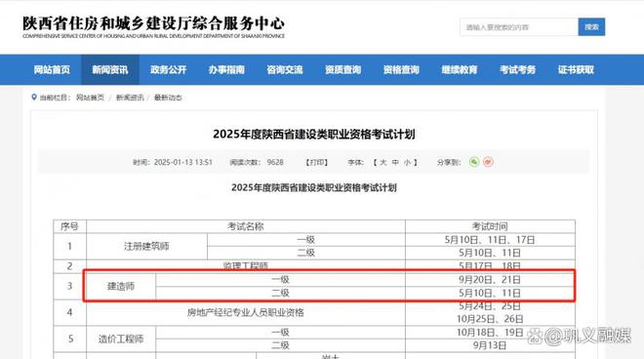Click the 二级 cell in the 造价工程师 row
644x359 pixels.
click(280, 345)
